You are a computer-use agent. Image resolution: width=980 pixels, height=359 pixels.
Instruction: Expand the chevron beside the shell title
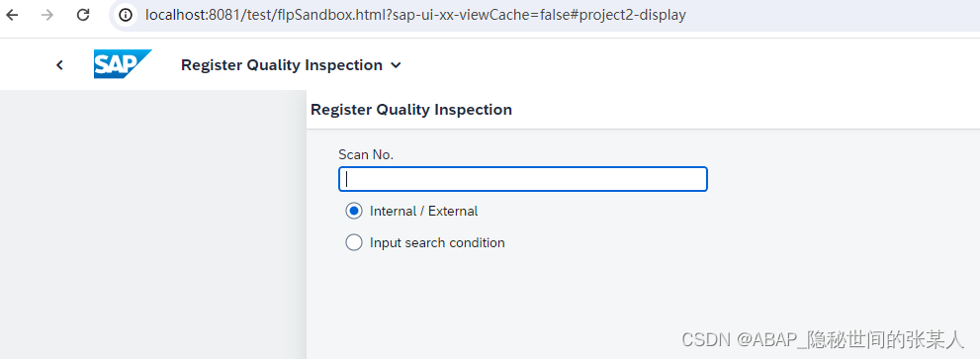point(396,65)
